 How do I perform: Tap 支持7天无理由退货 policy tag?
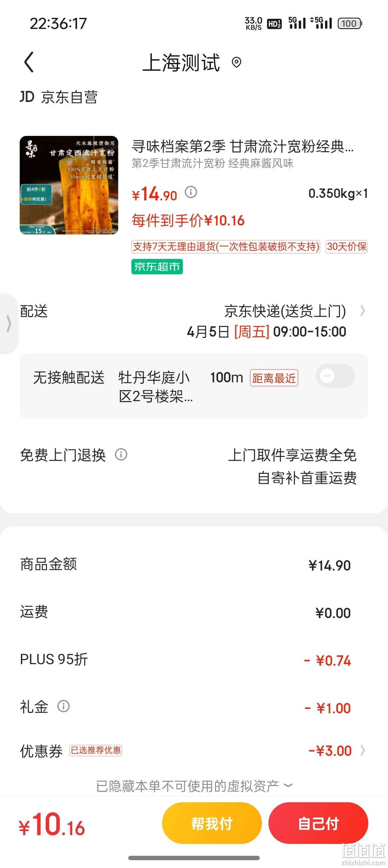coord(226,247)
